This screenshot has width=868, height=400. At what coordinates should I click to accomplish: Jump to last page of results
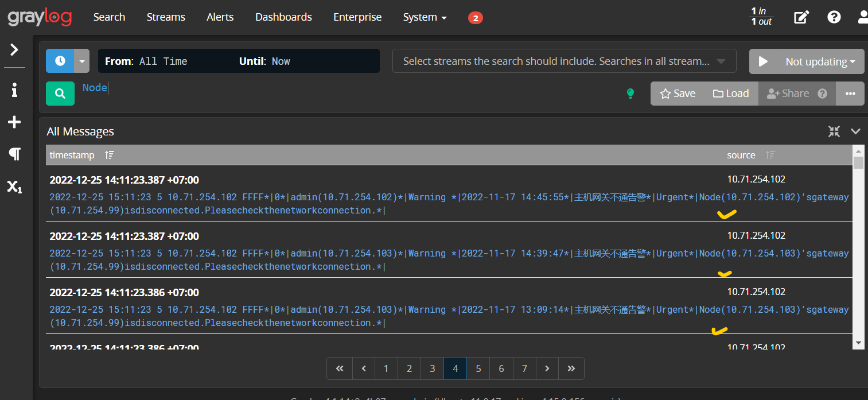(x=571, y=368)
